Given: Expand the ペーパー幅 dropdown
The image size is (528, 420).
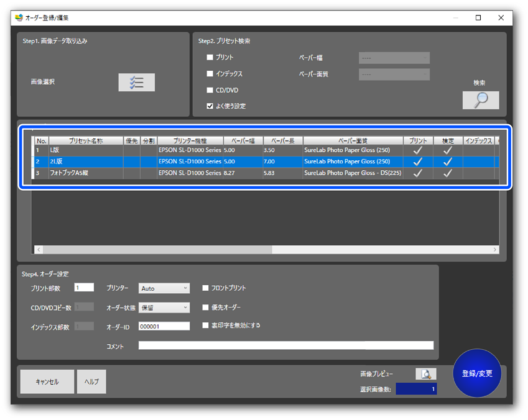Looking at the screenshot, I should (x=394, y=58).
